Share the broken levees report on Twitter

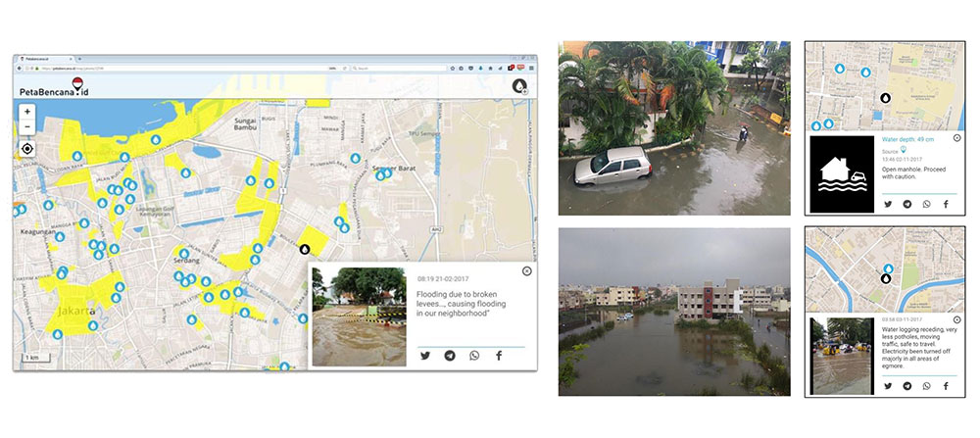click(x=425, y=356)
